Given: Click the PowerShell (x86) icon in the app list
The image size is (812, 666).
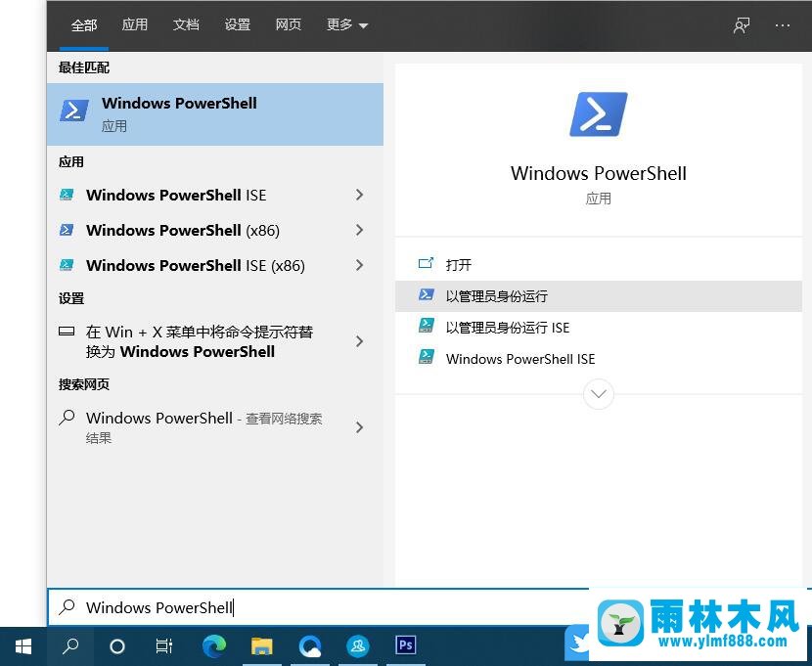Looking at the screenshot, I should click(x=67, y=230).
